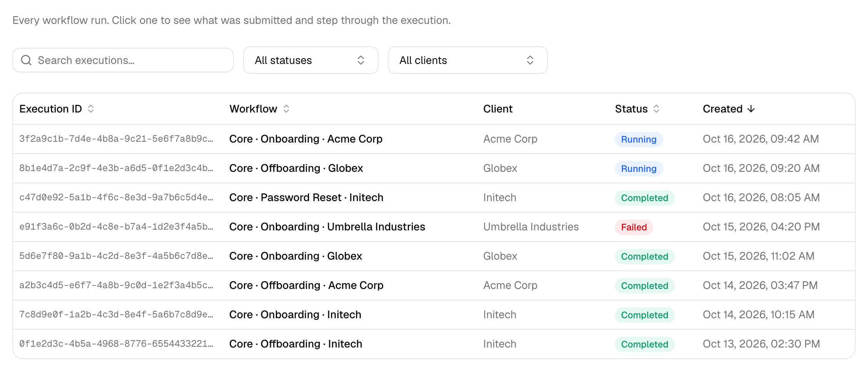
Task: Click the Execution ID sort arrows icon
Action: click(91, 109)
